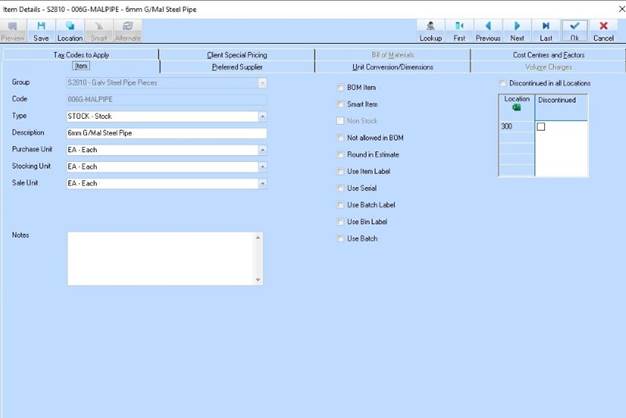Expand the Type dropdown
The image size is (626, 418).
point(261,116)
